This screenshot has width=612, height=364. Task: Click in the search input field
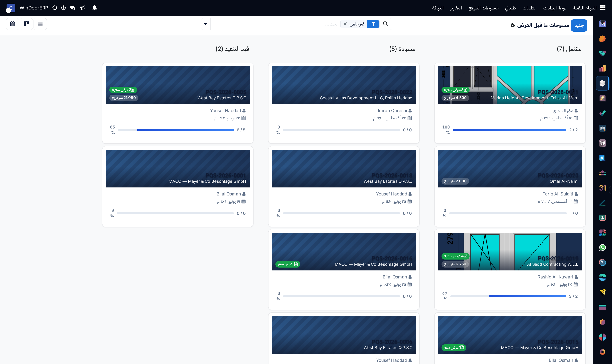275,24
